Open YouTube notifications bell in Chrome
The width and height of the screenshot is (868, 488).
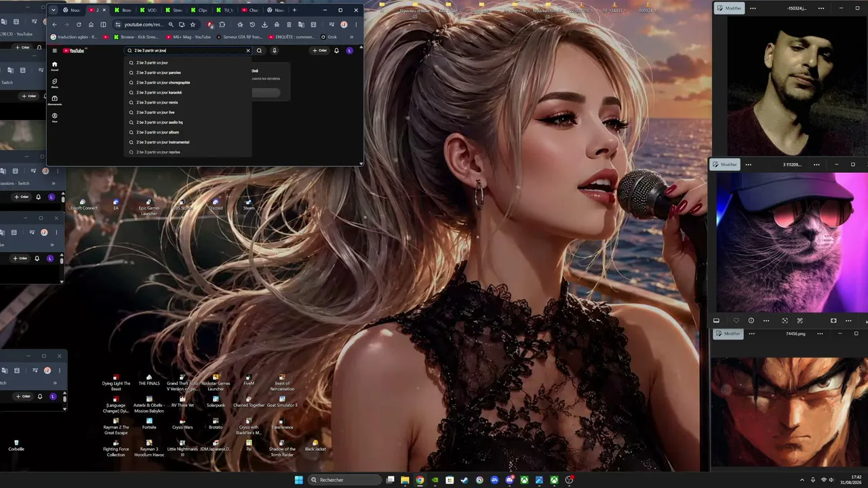[336, 51]
